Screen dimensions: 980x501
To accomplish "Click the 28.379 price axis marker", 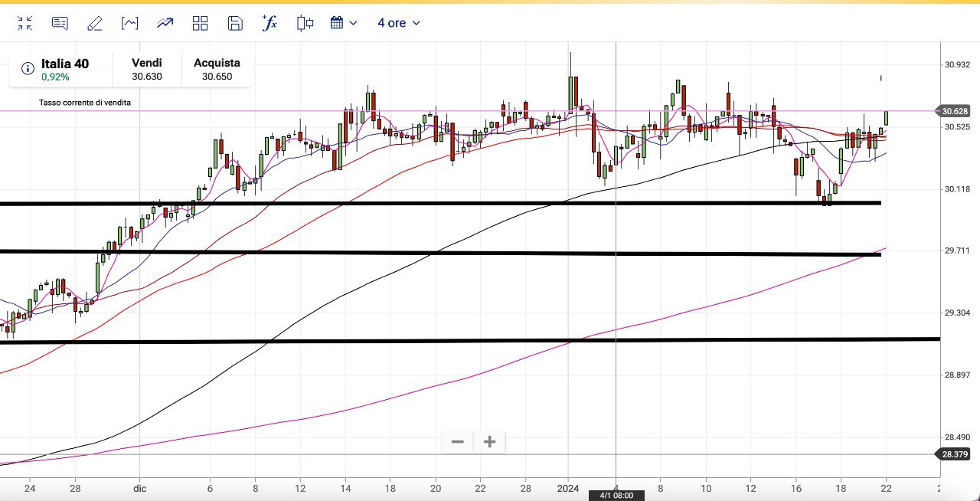I will [x=955, y=454].
